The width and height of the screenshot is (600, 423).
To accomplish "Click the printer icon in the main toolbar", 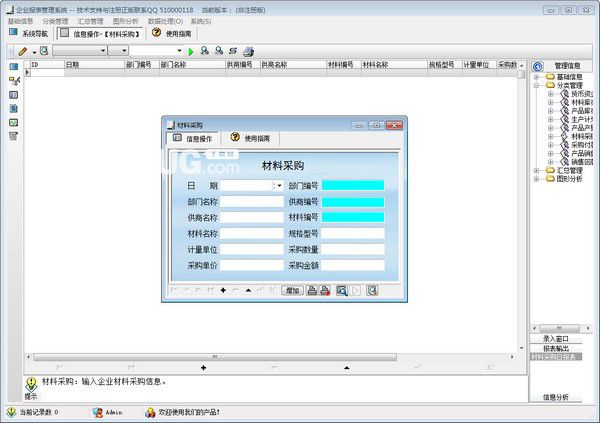I will (248, 51).
